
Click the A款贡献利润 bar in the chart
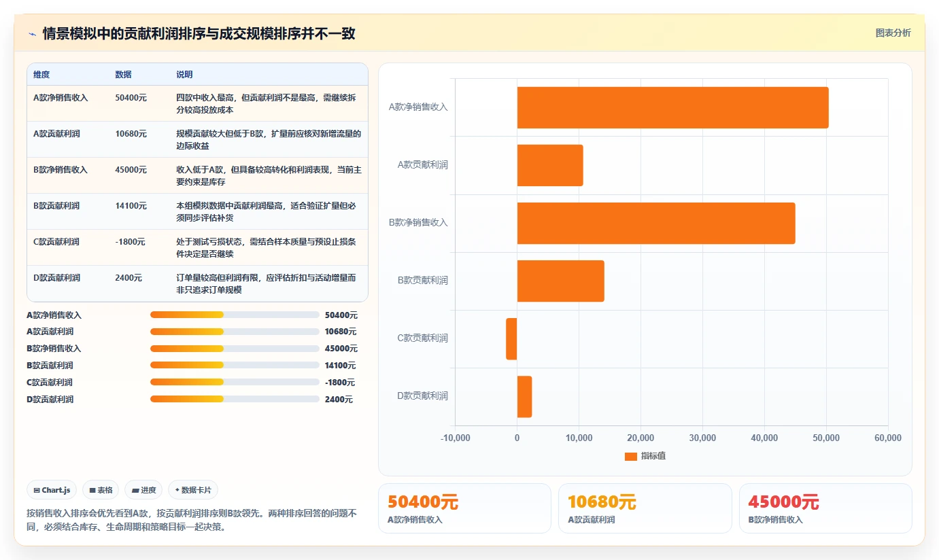550,165
